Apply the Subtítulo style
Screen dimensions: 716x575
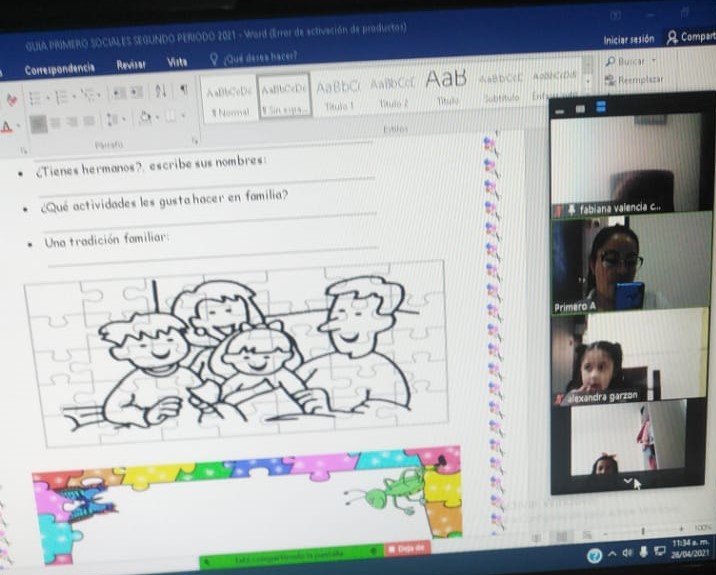(x=501, y=87)
